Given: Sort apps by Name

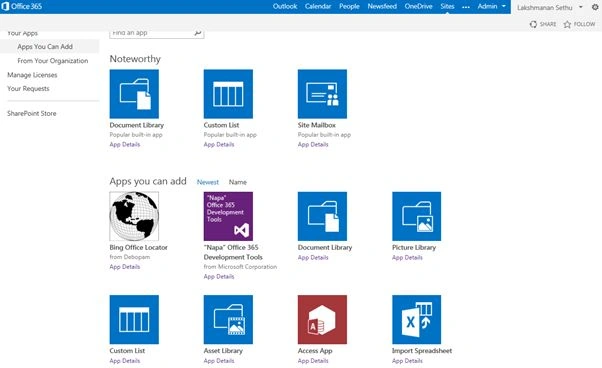Looking at the screenshot, I should tap(238, 182).
